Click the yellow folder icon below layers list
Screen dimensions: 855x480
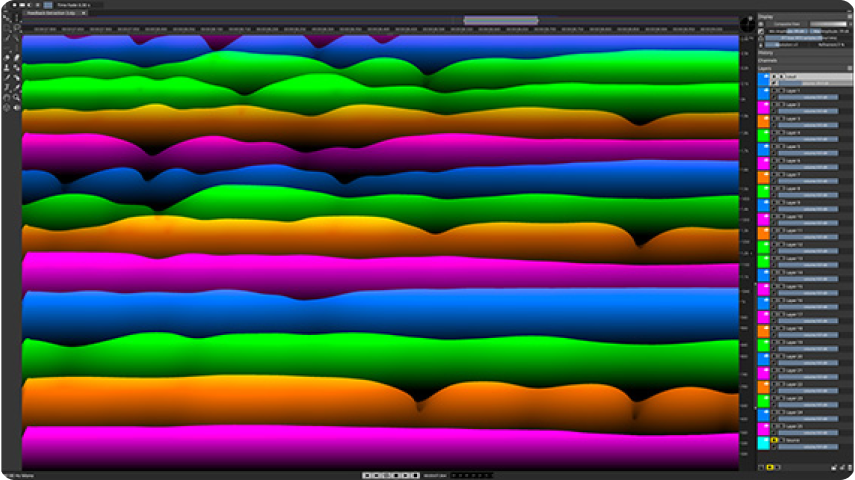pyautogui.click(x=769, y=467)
